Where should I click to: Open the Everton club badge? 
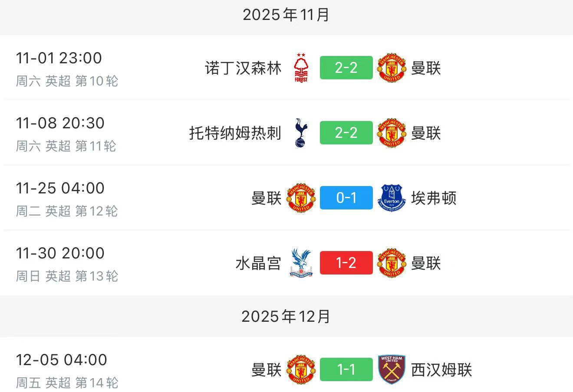click(392, 198)
